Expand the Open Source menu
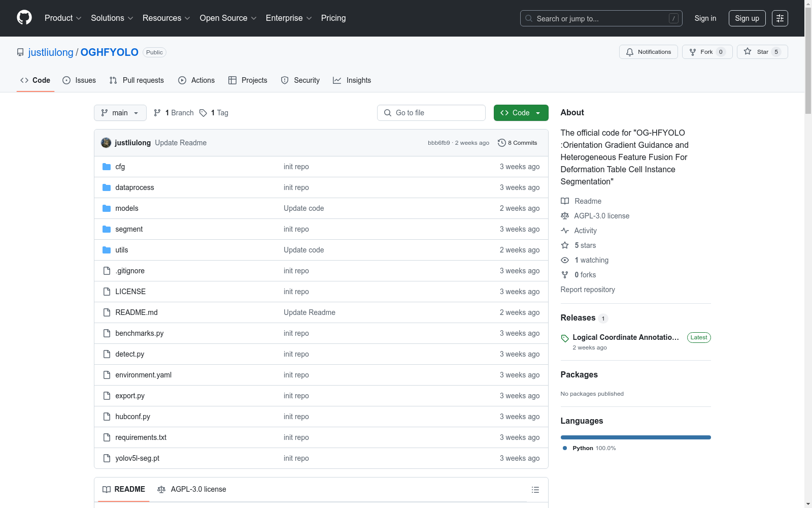812x508 pixels. point(228,18)
